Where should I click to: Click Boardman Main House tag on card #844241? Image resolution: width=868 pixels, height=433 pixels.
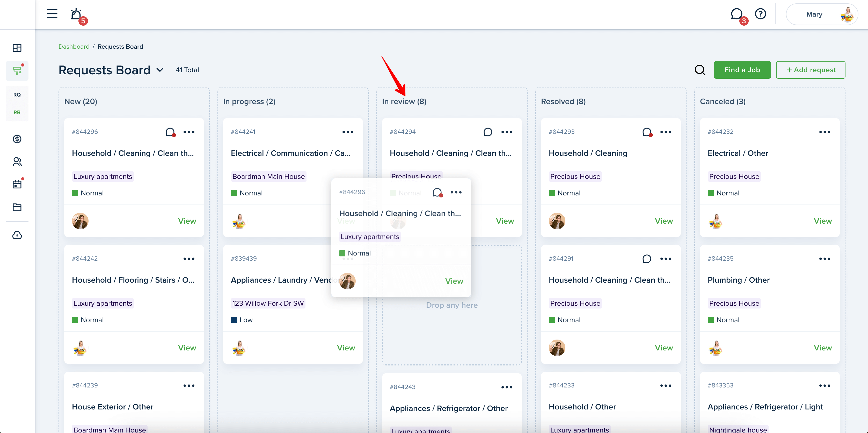(268, 177)
